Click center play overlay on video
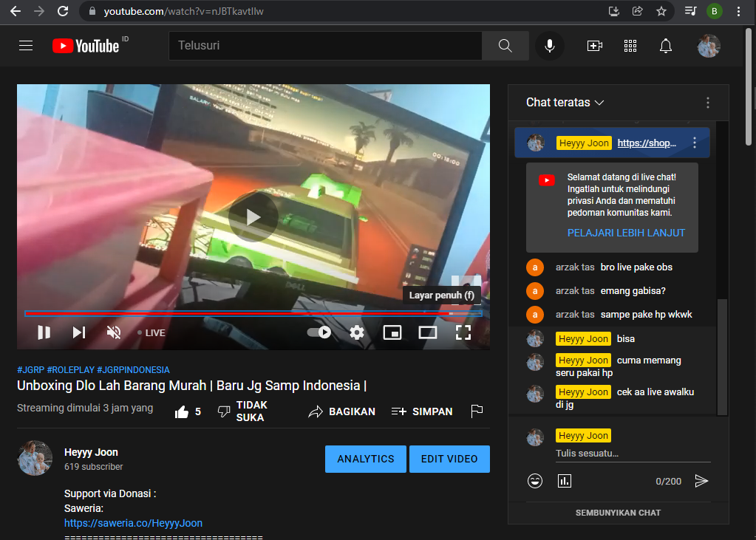Screen dimensions: 756x540 tap(253, 217)
